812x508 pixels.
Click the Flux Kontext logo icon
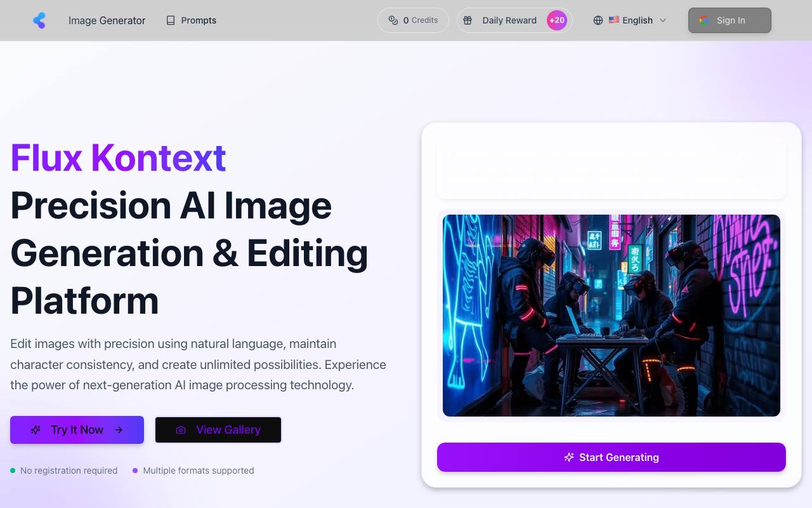pos(39,20)
